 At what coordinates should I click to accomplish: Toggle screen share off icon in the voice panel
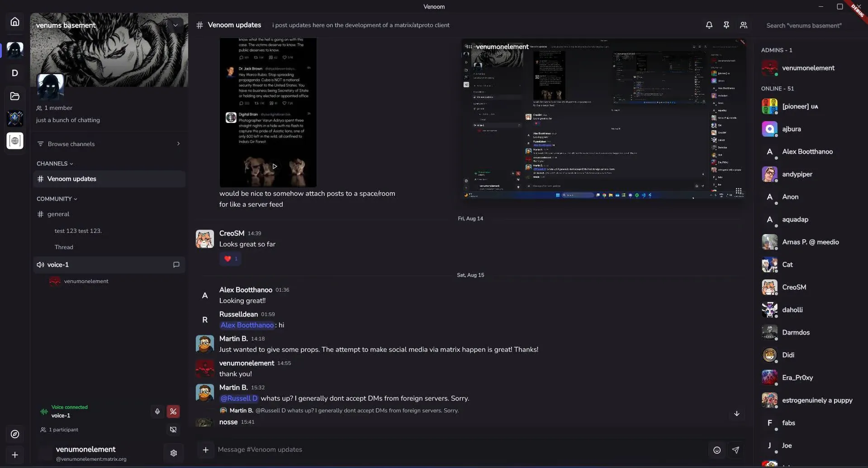[x=173, y=430]
